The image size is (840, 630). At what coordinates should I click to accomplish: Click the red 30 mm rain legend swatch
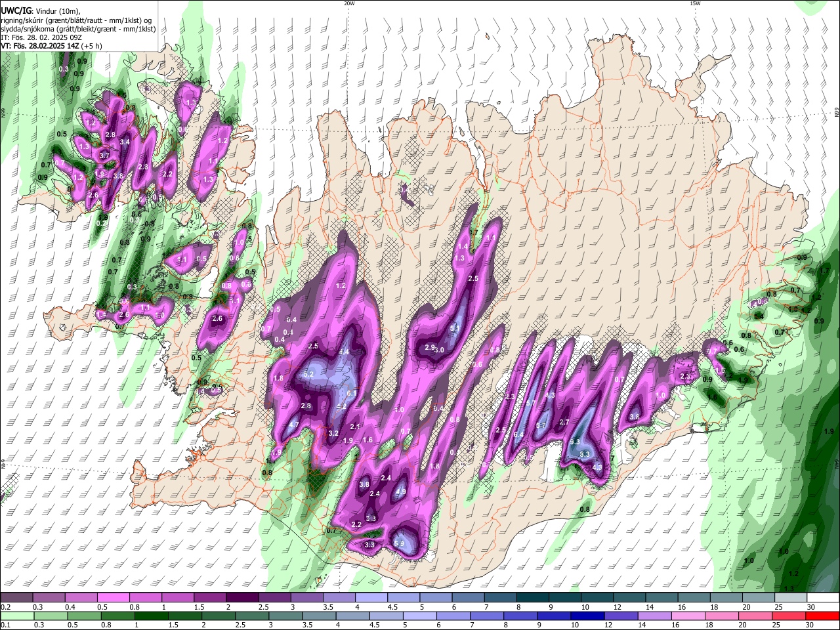(x=822, y=616)
